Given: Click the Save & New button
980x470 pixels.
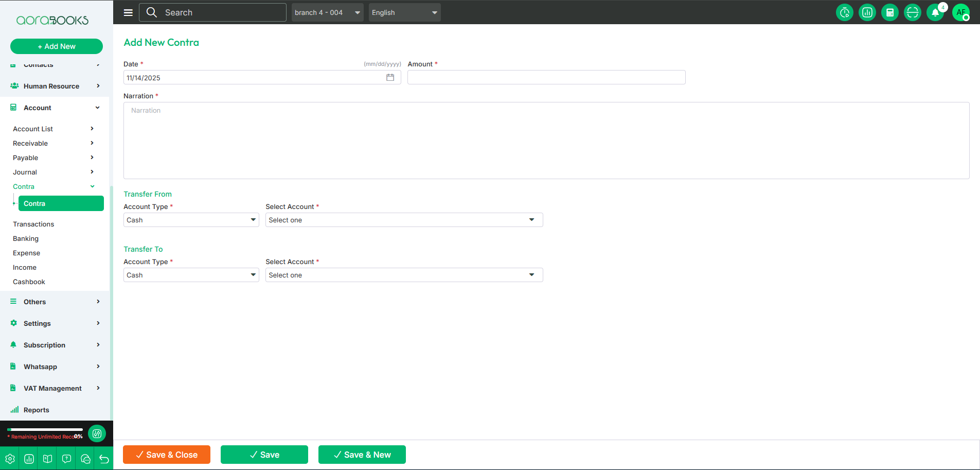Looking at the screenshot, I should click(x=362, y=455).
